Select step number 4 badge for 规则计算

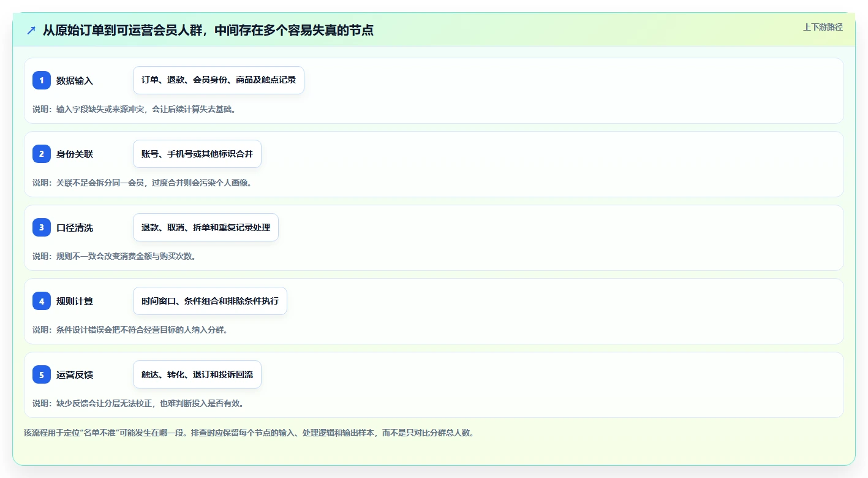(42, 301)
